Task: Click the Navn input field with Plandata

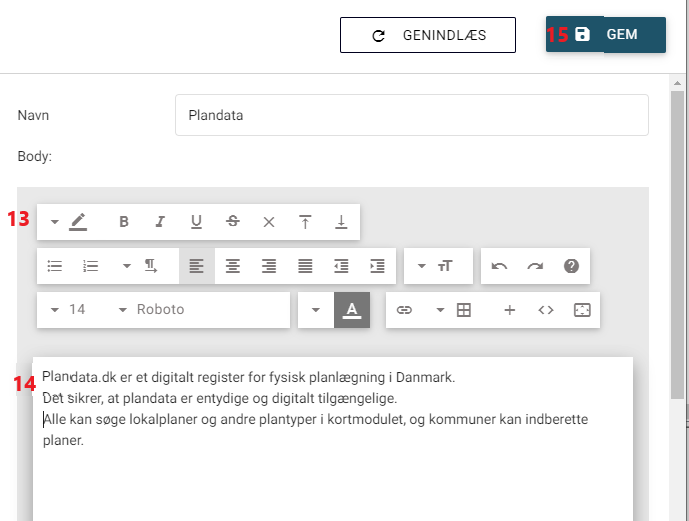Action: tap(411, 115)
